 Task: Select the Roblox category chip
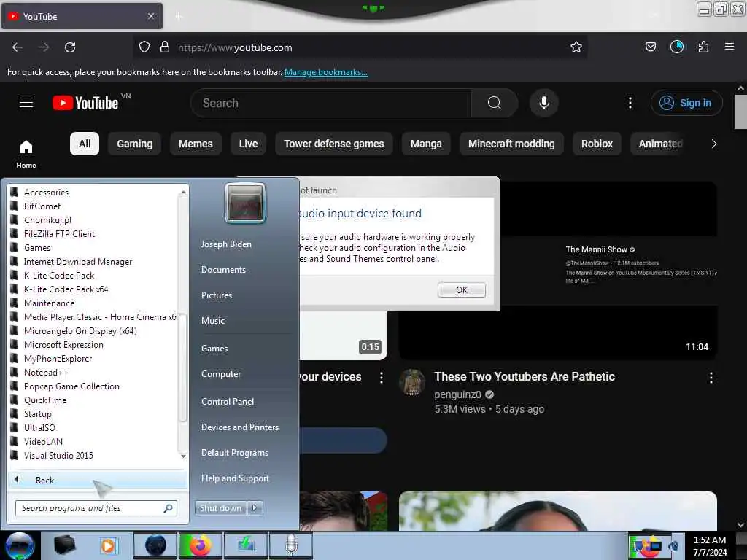pyautogui.click(x=597, y=144)
